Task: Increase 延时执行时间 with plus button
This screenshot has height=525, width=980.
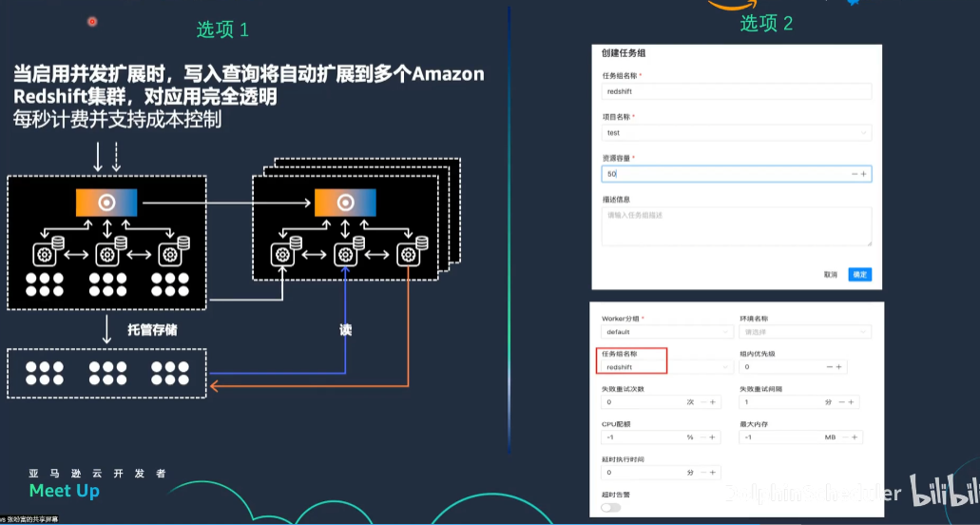Action: point(712,473)
